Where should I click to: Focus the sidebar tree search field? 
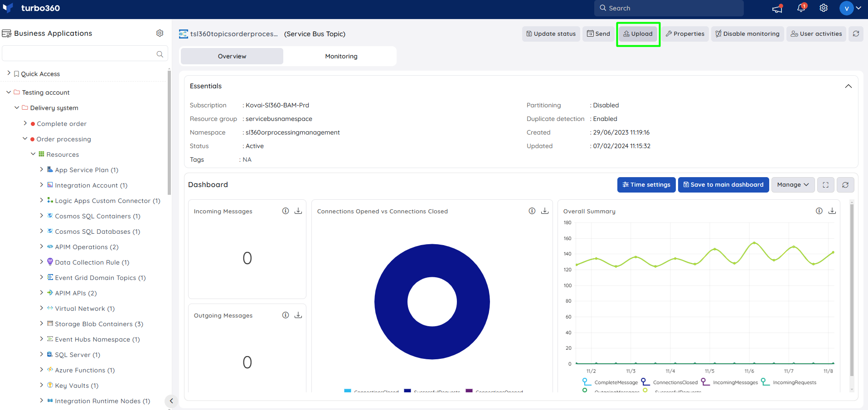click(85, 53)
